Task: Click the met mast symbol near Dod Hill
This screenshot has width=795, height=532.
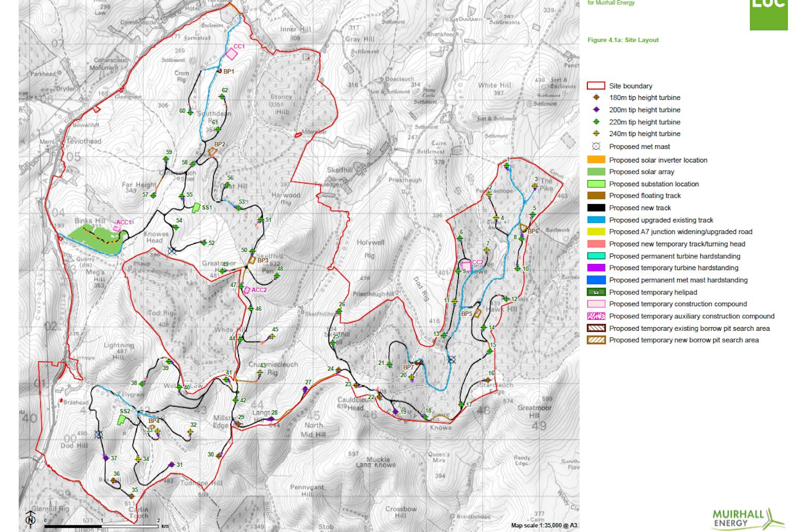Action: pyautogui.click(x=99, y=435)
